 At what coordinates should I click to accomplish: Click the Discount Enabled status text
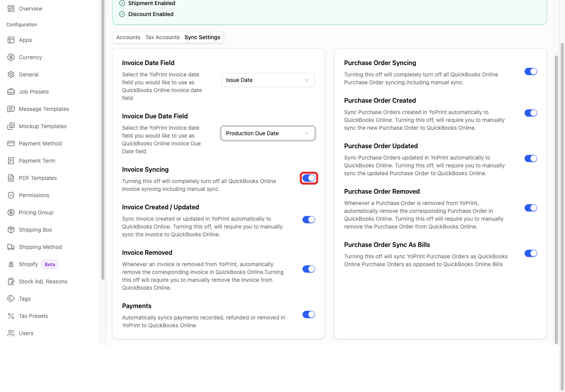(x=151, y=14)
